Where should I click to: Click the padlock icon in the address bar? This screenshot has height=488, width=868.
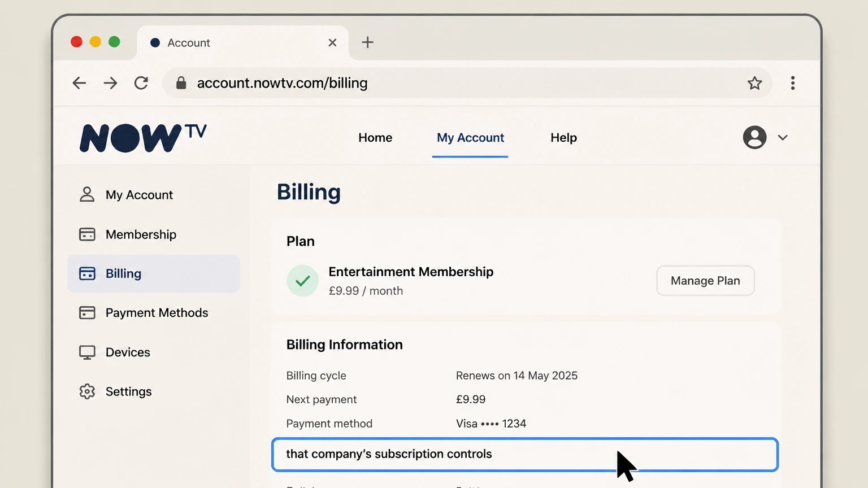tap(181, 83)
